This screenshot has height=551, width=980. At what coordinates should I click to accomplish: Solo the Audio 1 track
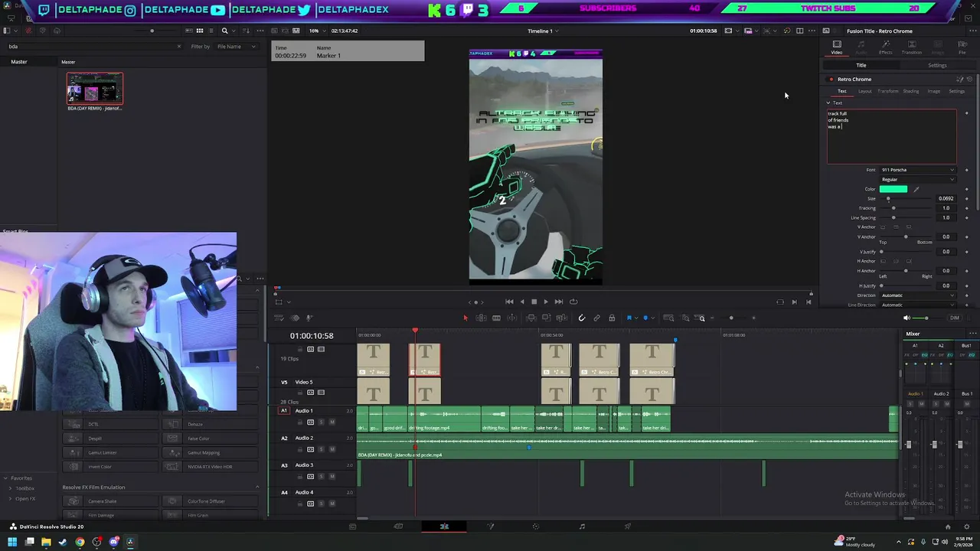[x=322, y=422]
